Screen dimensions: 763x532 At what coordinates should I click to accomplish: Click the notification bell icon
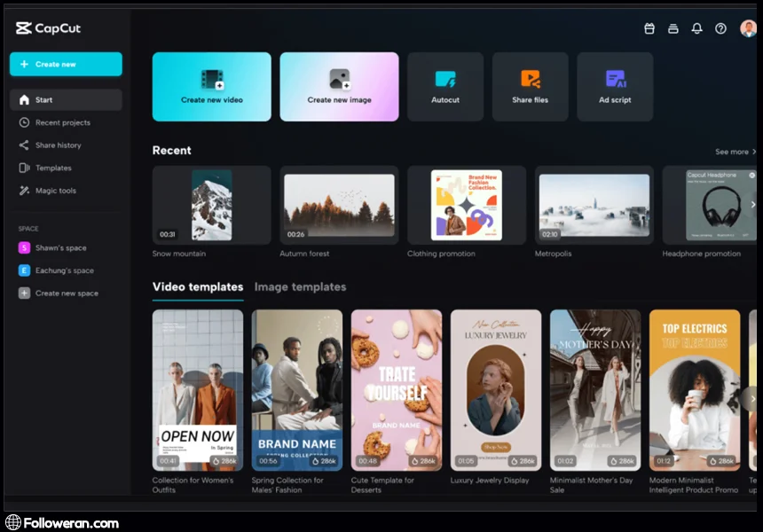point(696,28)
